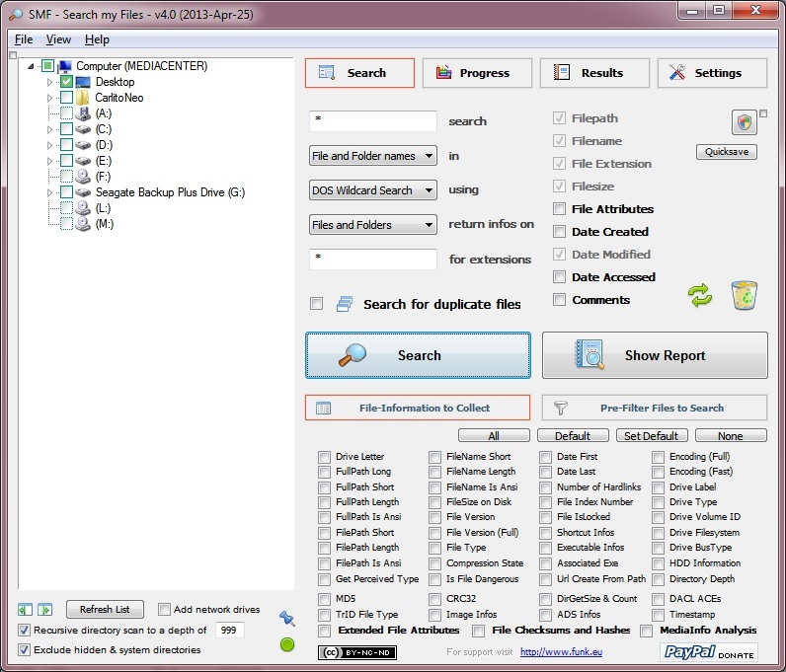
Task: Click the right arrow panel icon
Action: 44,610
